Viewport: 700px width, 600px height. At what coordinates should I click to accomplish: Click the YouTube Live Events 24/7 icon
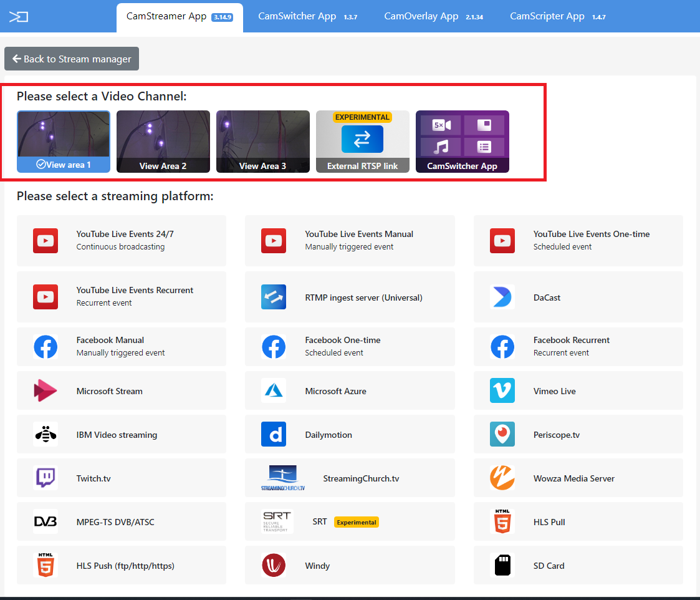pyautogui.click(x=46, y=241)
